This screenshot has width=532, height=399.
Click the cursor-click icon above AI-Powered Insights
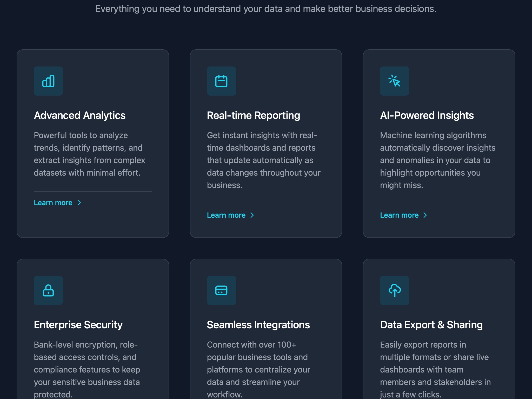(394, 81)
